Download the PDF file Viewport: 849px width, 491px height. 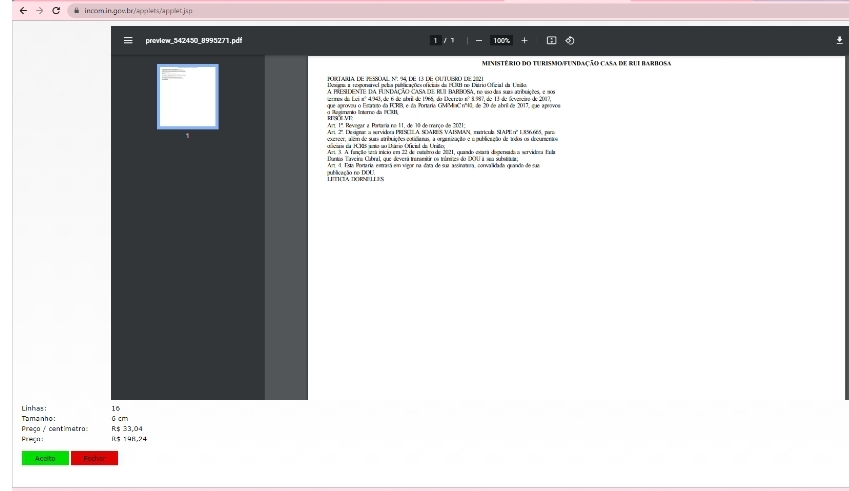(x=839, y=40)
